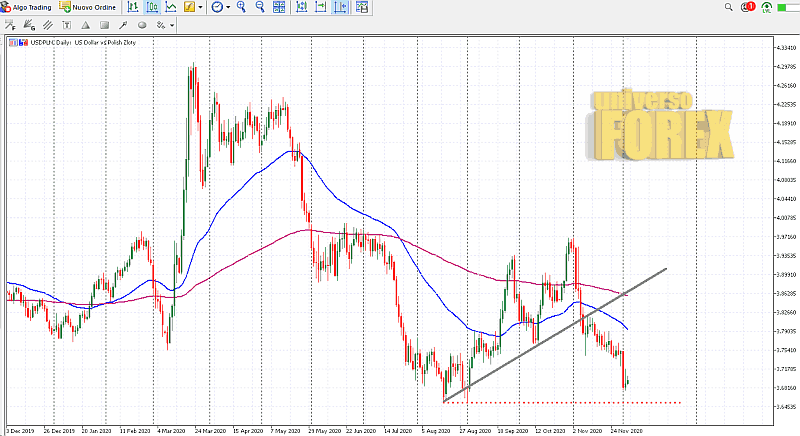Expand the clock timeframe dropdown
The height and width of the screenshot is (436, 800).
pos(229,7)
